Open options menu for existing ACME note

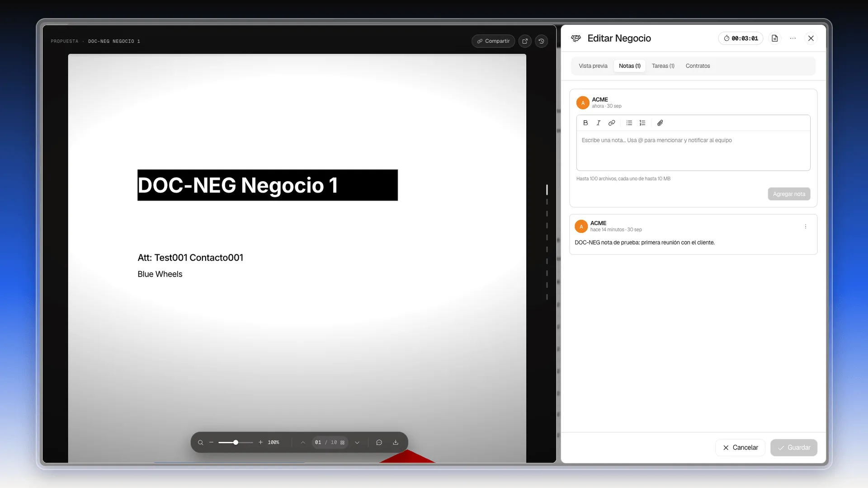[806, 227]
